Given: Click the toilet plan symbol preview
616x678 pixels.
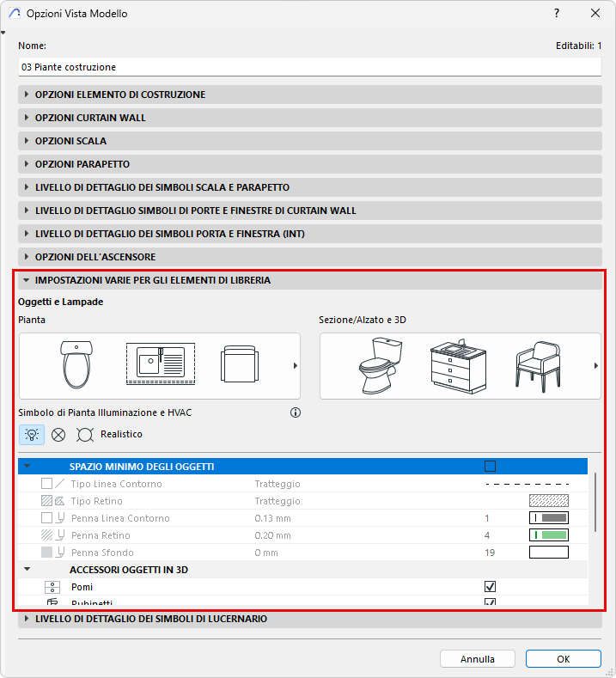Looking at the screenshot, I should 76,365.
